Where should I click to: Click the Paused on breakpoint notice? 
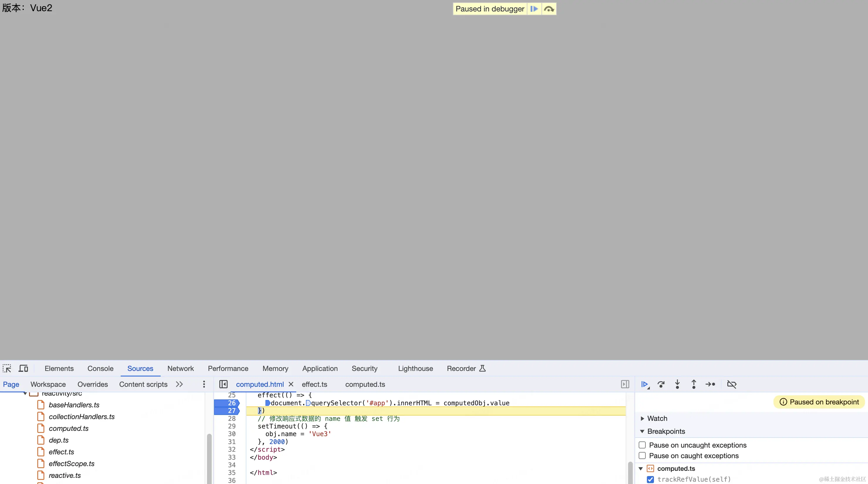(x=819, y=402)
